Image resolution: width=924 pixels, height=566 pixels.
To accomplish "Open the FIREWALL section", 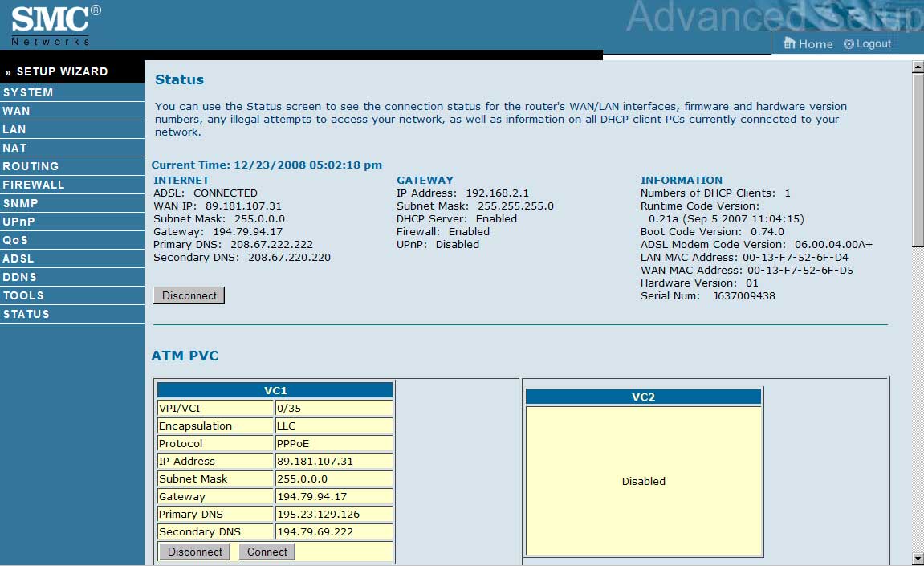I will coord(33,185).
